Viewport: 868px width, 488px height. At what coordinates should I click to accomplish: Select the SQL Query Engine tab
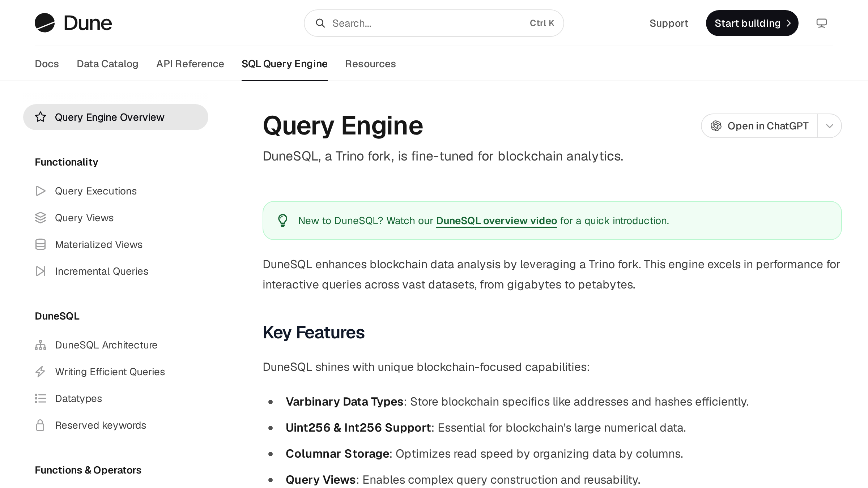(285, 64)
